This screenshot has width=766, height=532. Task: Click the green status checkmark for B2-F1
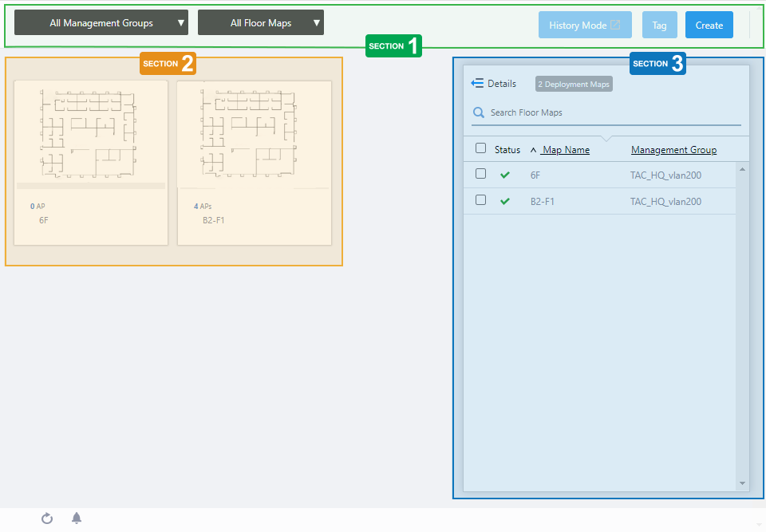click(504, 202)
